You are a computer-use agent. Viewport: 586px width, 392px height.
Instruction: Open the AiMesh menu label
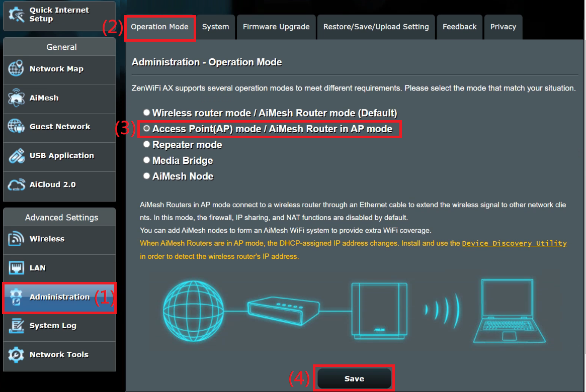point(44,98)
